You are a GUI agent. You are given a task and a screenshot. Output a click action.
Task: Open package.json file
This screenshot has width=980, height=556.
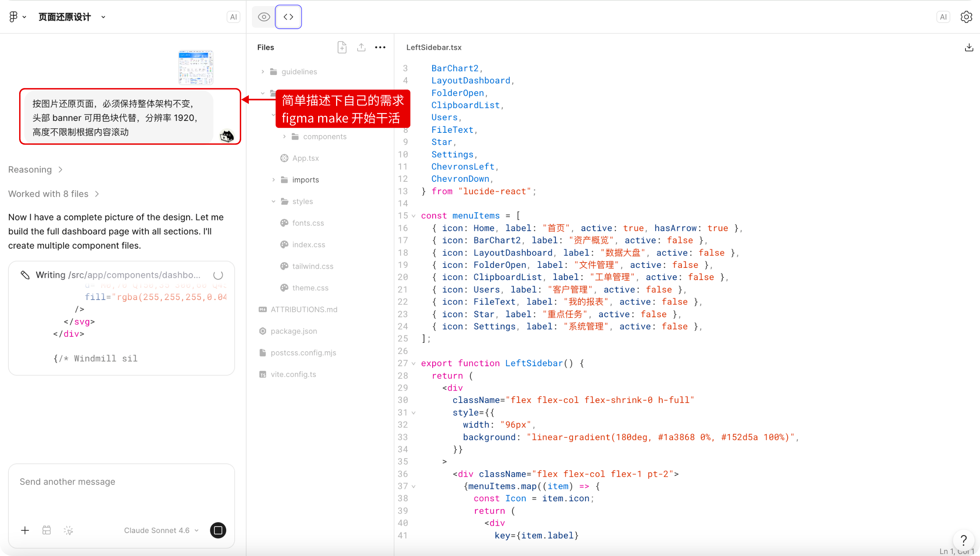pyautogui.click(x=294, y=331)
